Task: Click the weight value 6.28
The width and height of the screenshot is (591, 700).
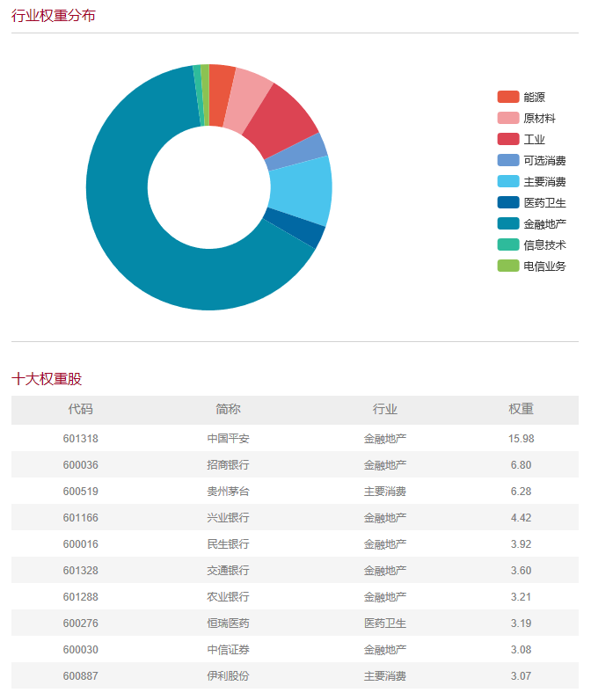Action: (x=521, y=491)
